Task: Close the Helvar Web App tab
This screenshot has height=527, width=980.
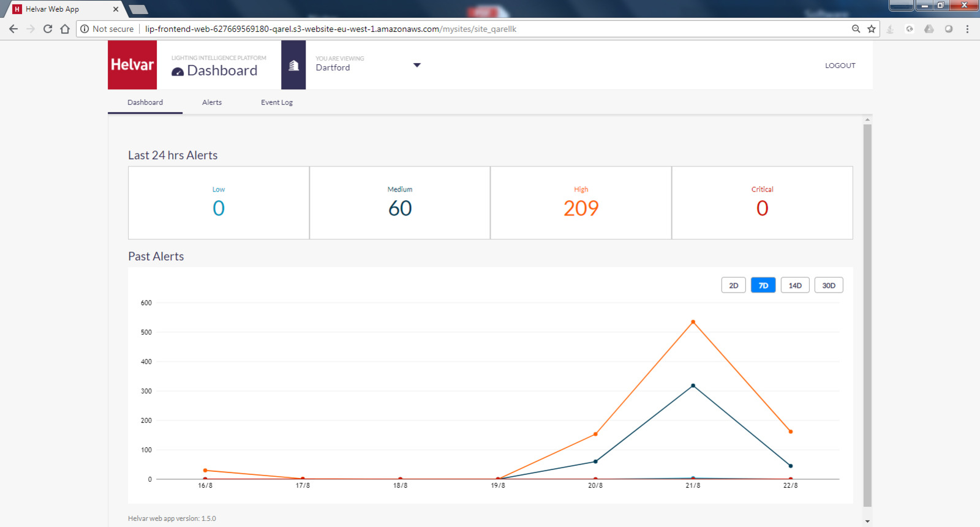Action: click(x=116, y=9)
